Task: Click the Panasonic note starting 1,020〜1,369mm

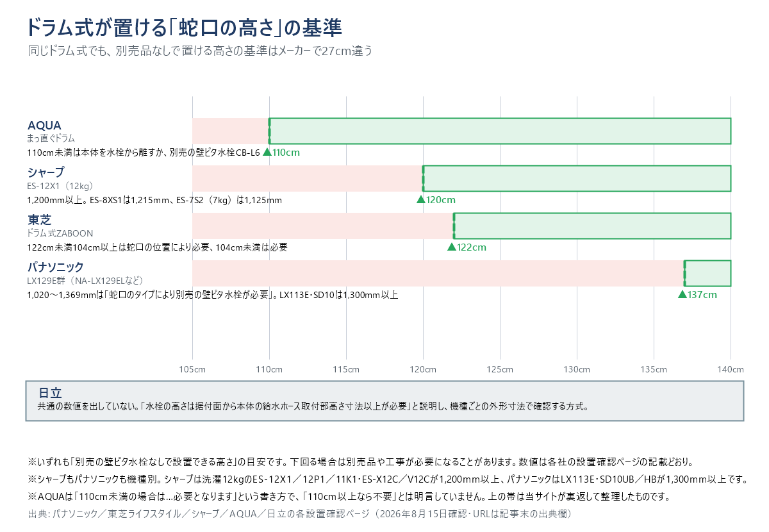Action: [x=213, y=295]
